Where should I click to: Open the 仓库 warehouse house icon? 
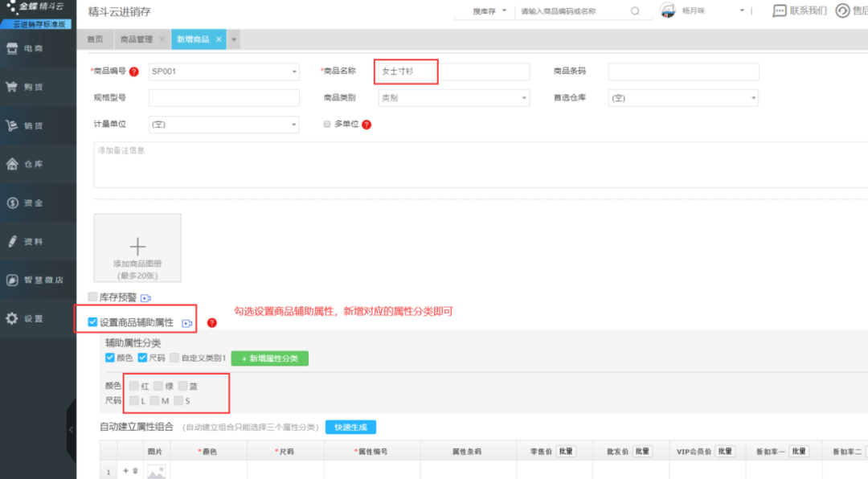coord(12,164)
